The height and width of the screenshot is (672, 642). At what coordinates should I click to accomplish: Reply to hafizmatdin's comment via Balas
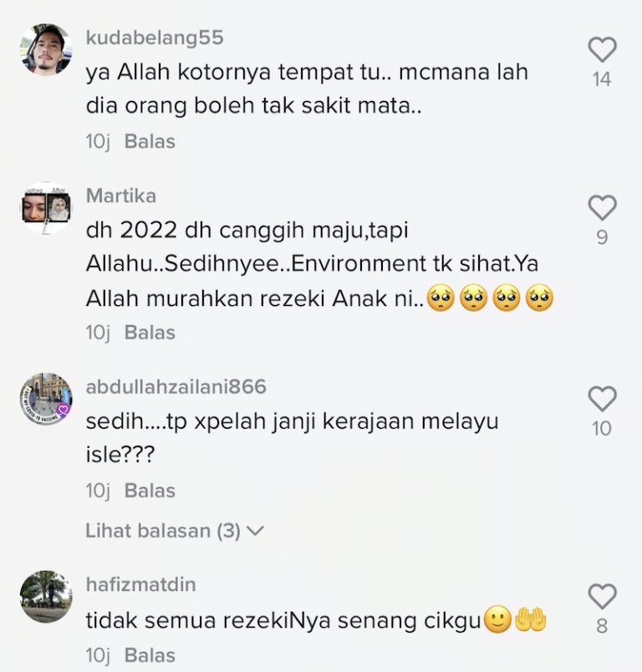pos(150,656)
